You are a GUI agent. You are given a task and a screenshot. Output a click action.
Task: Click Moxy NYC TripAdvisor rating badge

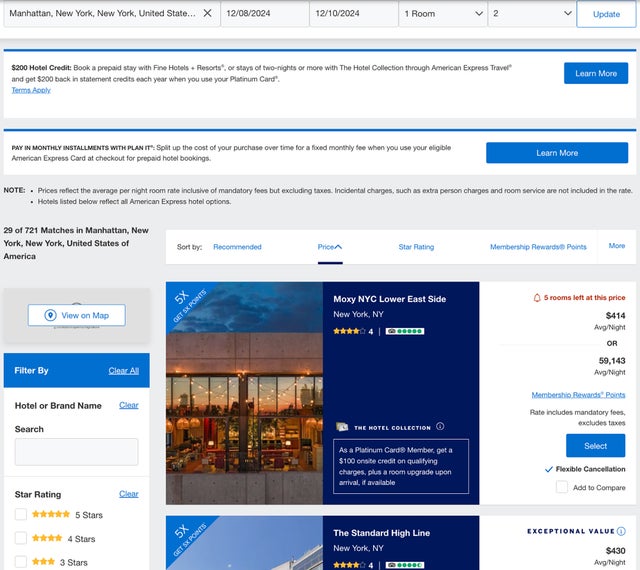405,331
